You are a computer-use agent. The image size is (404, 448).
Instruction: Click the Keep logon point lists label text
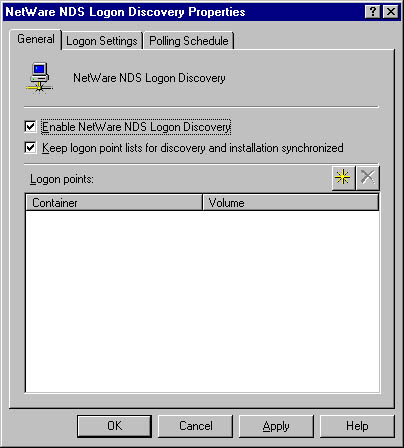tap(193, 148)
